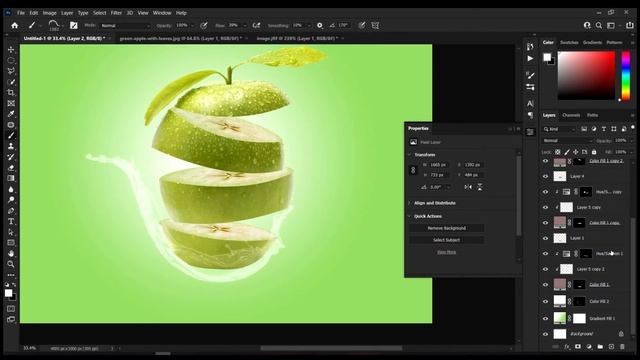This screenshot has width=640, height=360.
Task: Select the Crop tool
Action: (11, 93)
